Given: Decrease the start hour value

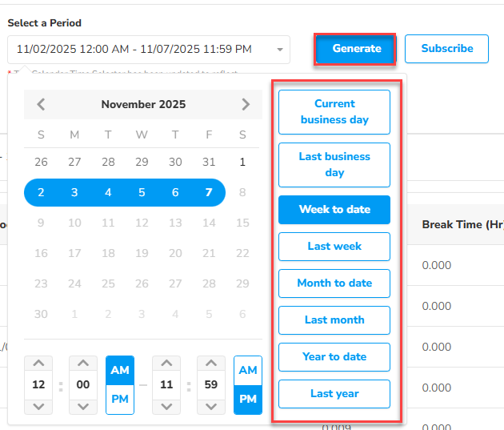Looking at the screenshot, I should point(38,406).
